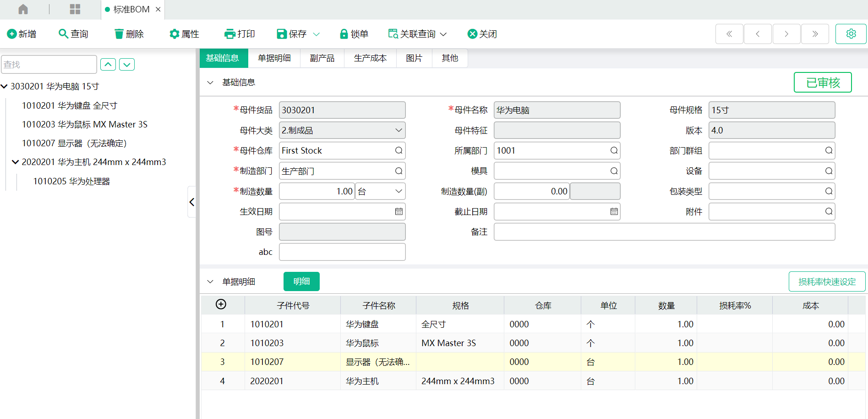Close the 标准BOM tab
868x419 pixels.
click(x=158, y=9)
